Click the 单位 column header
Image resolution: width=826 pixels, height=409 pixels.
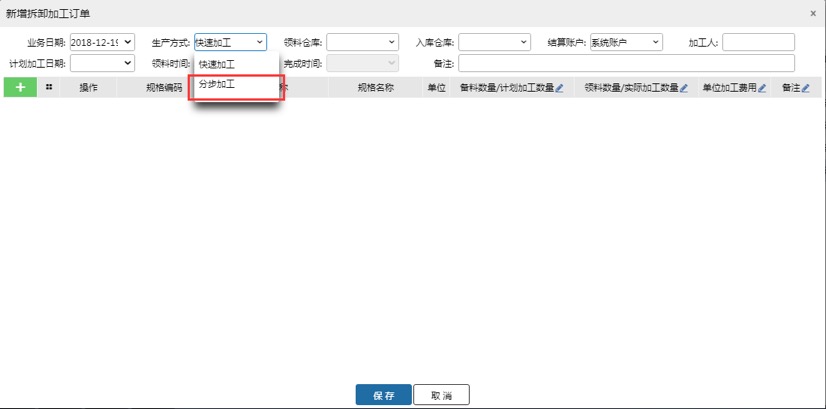click(437, 88)
